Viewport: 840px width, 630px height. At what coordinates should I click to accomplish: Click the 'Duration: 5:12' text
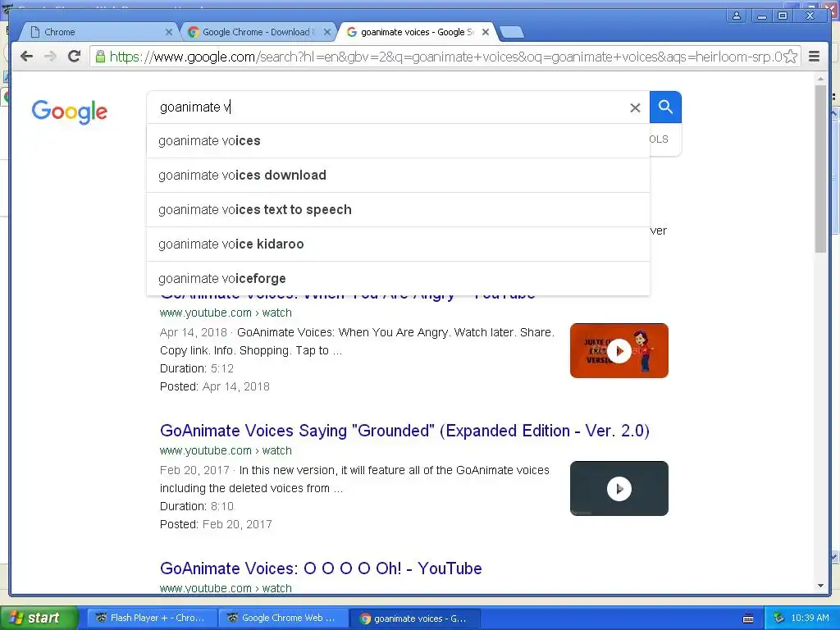pyautogui.click(x=197, y=368)
